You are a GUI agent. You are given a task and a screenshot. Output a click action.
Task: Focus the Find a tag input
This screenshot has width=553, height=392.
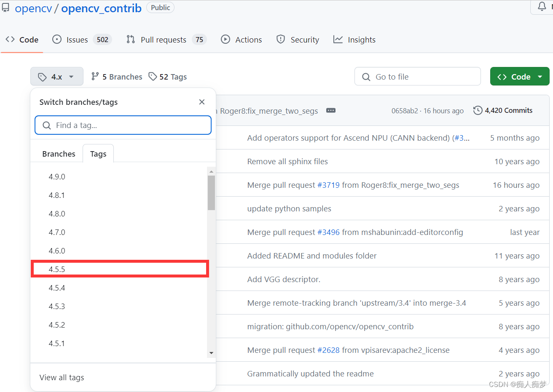(x=123, y=125)
